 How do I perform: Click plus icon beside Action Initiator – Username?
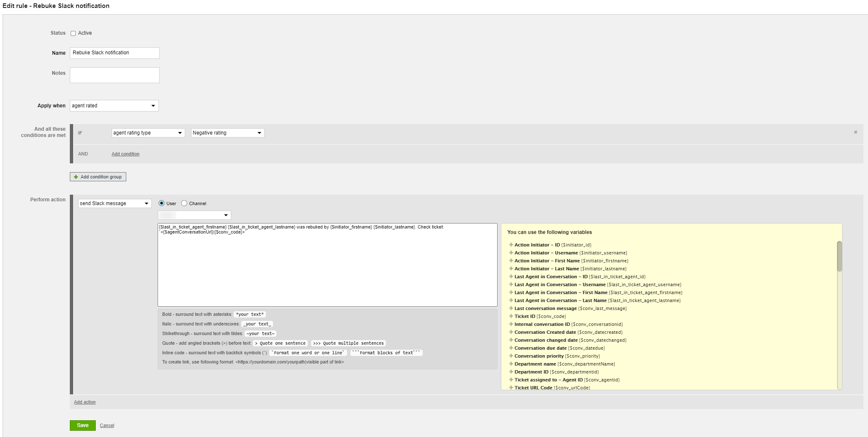(x=511, y=253)
